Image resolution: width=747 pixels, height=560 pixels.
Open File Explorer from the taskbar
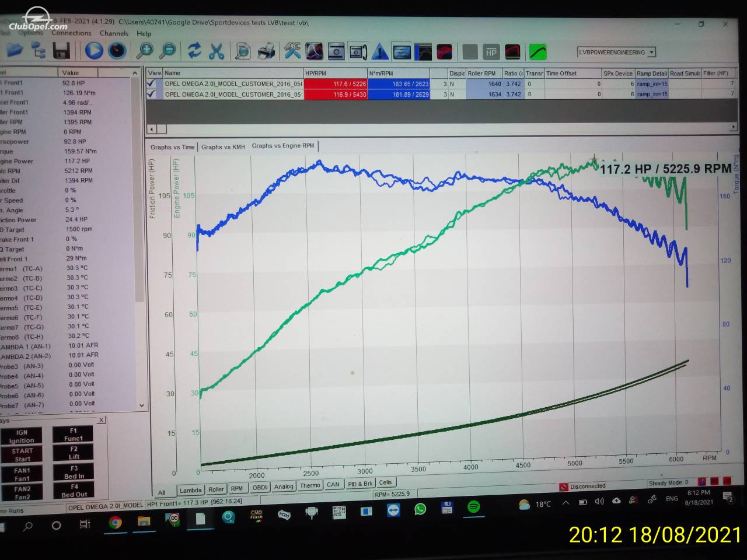144,521
